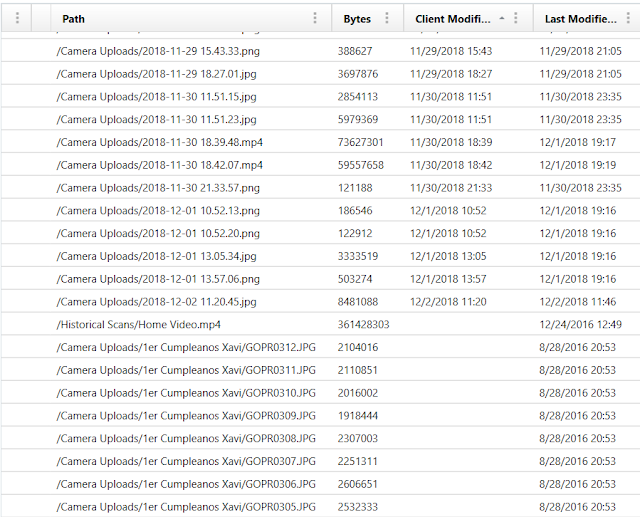The width and height of the screenshot is (640, 517).
Task: Click the bytes value 5979369
Action: coord(358,120)
